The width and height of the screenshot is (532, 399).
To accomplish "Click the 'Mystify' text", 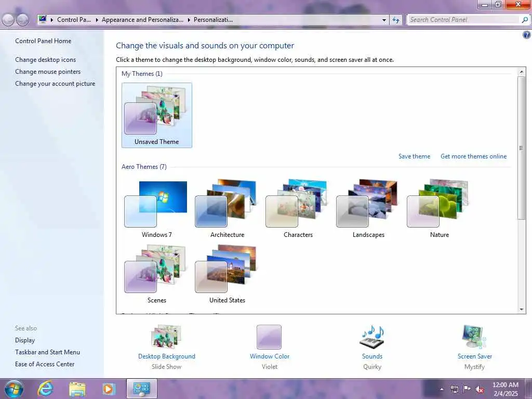I will [474, 367].
